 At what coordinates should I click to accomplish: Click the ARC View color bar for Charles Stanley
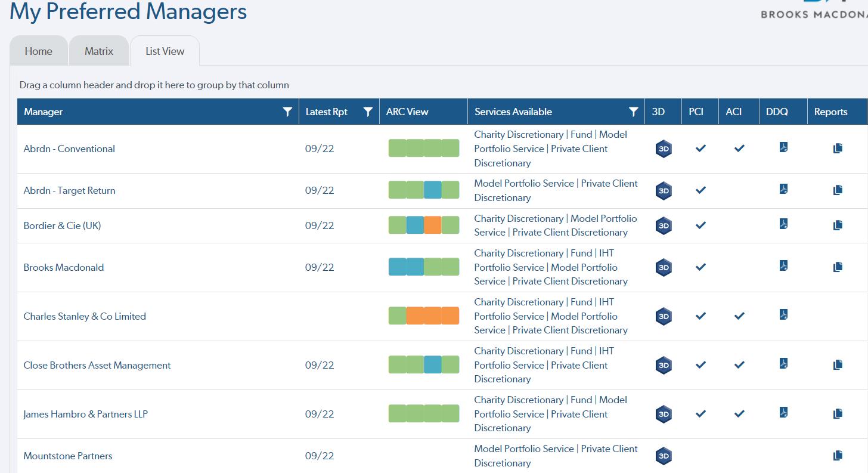coord(424,316)
